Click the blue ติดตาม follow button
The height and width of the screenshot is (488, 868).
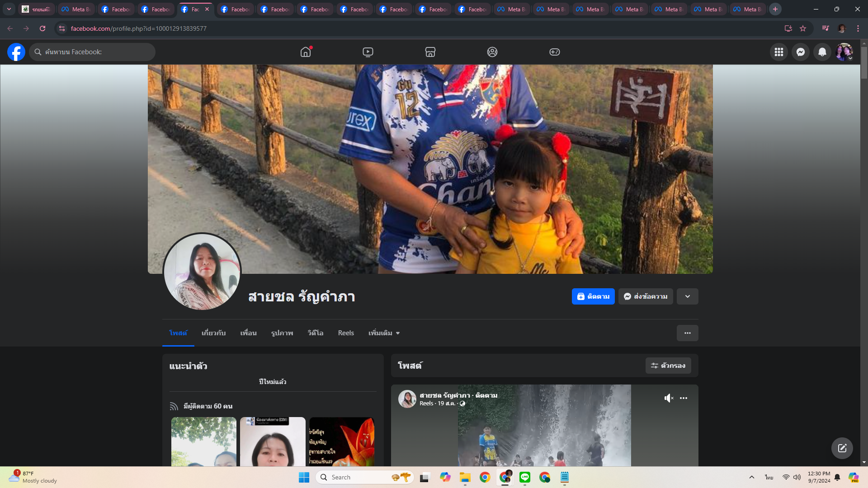593,296
